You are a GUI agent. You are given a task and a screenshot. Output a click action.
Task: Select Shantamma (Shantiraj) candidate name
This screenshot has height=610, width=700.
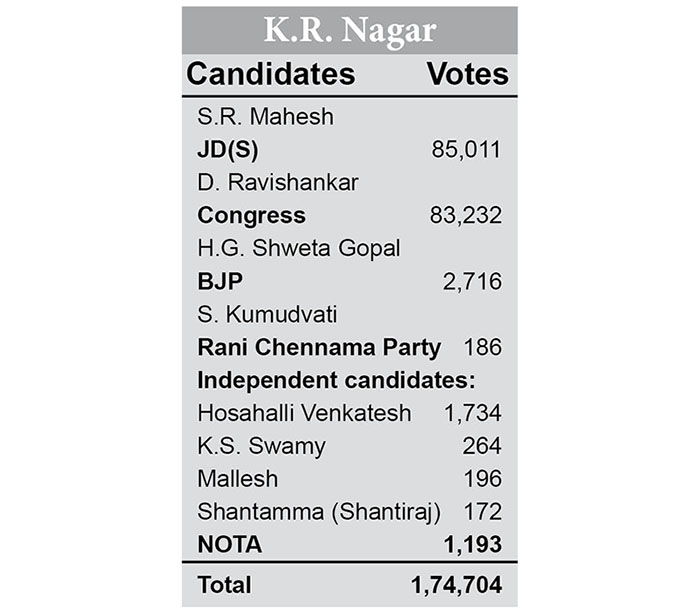319,512
